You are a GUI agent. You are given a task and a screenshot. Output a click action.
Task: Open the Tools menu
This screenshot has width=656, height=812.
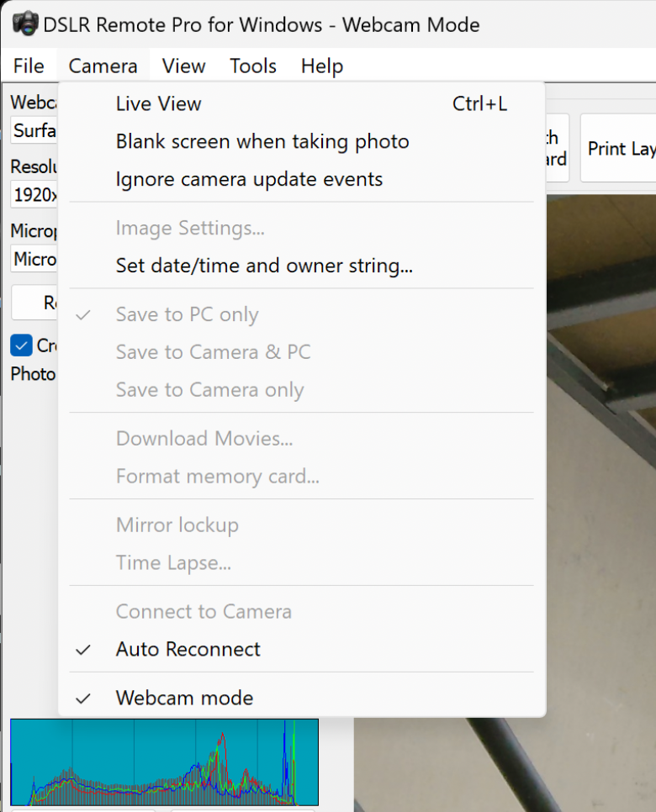[x=253, y=66]
